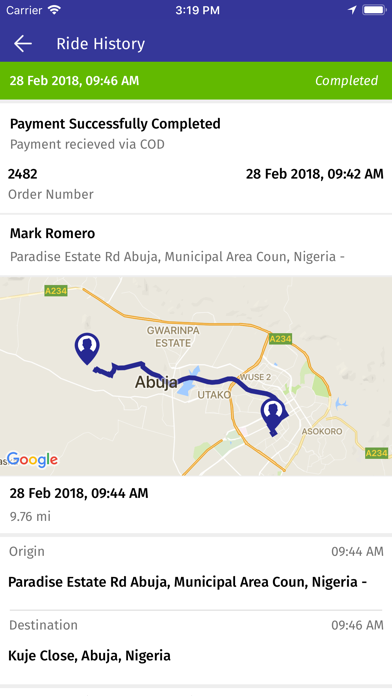The width and height of the screenshot is (392, 696).
Task: Tap the 9.76 mi distance text
Action: pos(30,516)
